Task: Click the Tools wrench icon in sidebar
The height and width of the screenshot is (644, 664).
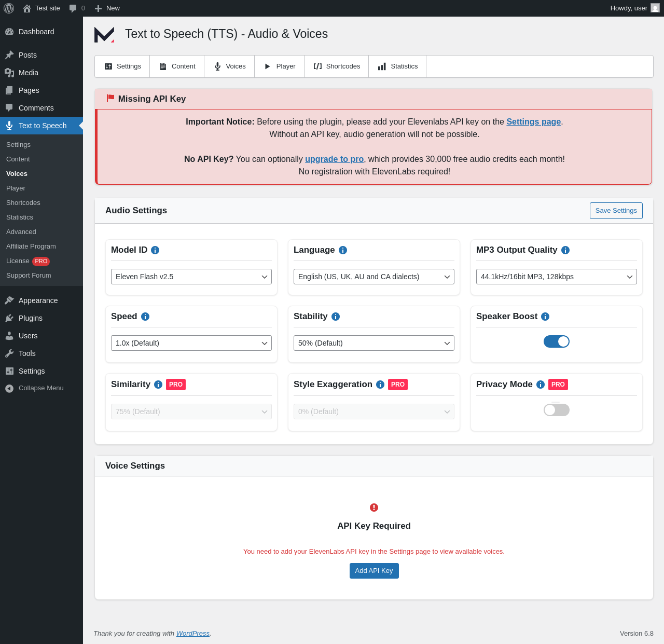Action: (x=9, y=353)
